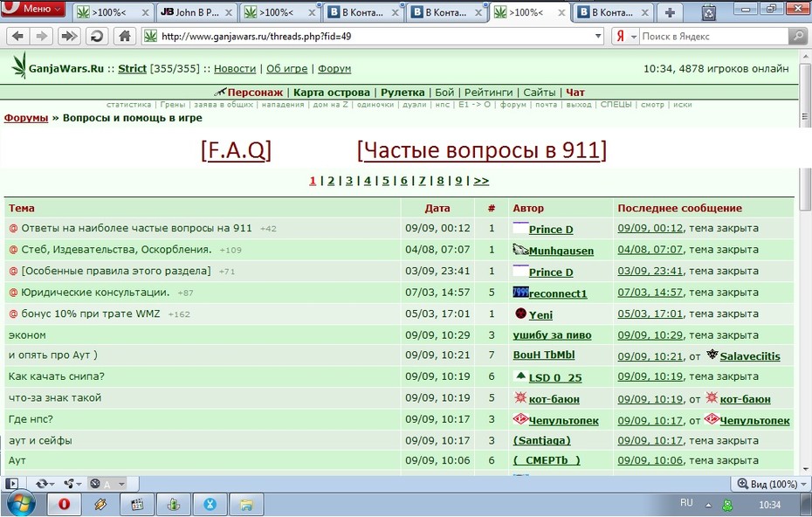The height and width of the screenshot is (517, 812).
Task: Open author Prince D on first row
Action: [551, 230]
